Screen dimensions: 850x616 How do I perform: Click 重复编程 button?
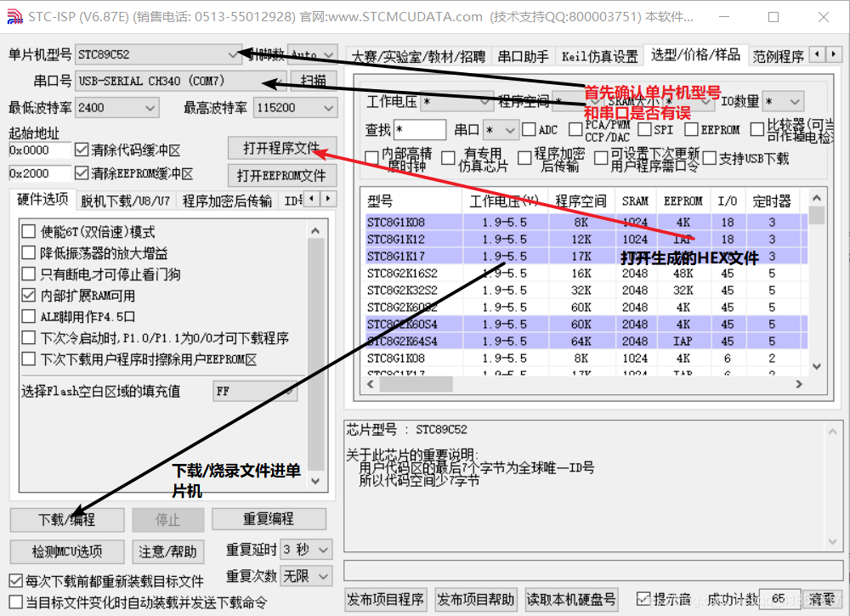tap(269, 519)
